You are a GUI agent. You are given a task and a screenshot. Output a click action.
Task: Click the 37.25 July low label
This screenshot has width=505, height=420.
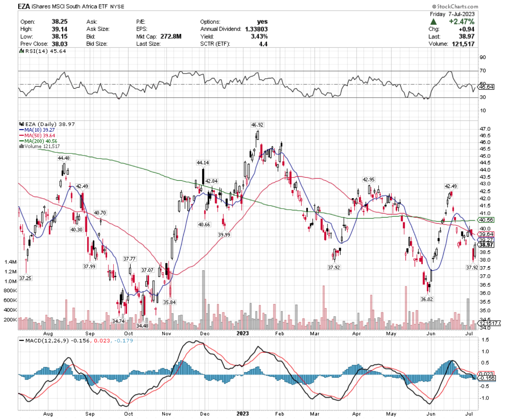[25, 279]
